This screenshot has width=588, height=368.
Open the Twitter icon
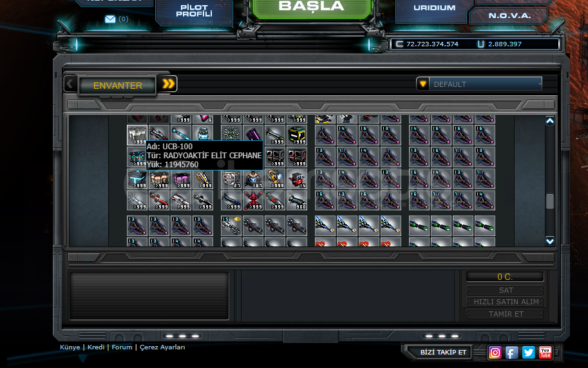[x=529, y=353]
